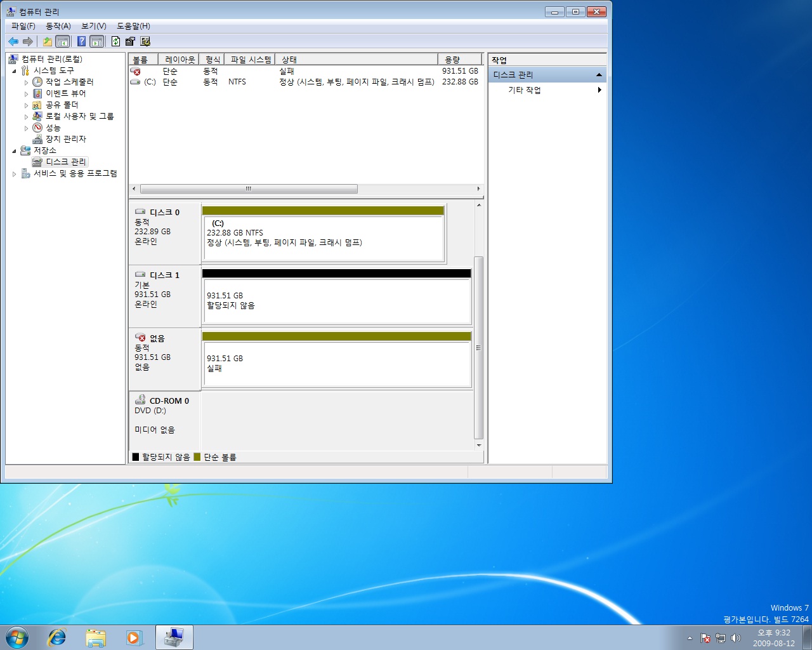Sort by the 상태 column header
Viewport: 812px width, 650px height.
(356, 60)
